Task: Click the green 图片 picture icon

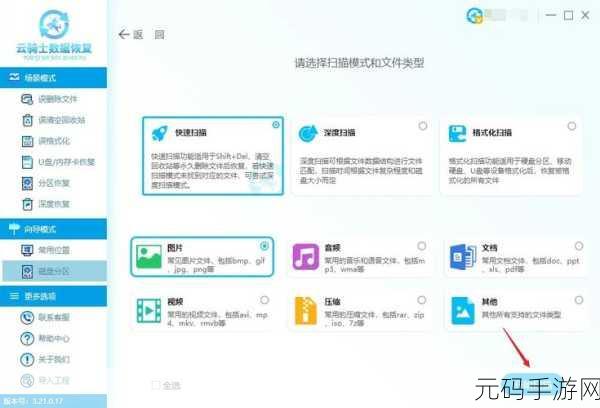Action: click(149, 256)
